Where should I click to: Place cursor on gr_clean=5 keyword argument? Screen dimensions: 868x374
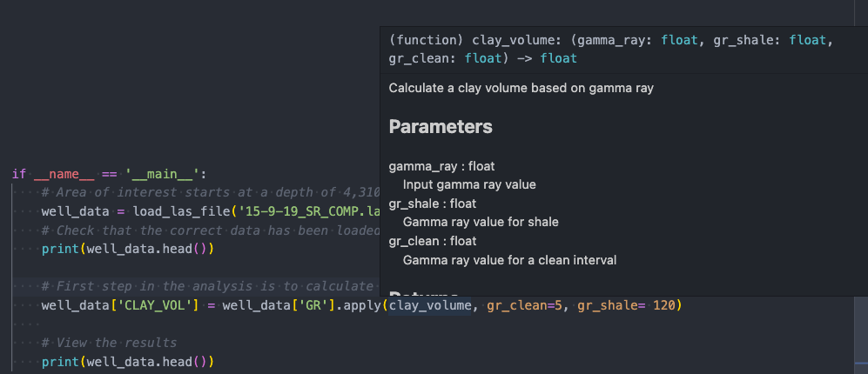[x=524, y=305]
